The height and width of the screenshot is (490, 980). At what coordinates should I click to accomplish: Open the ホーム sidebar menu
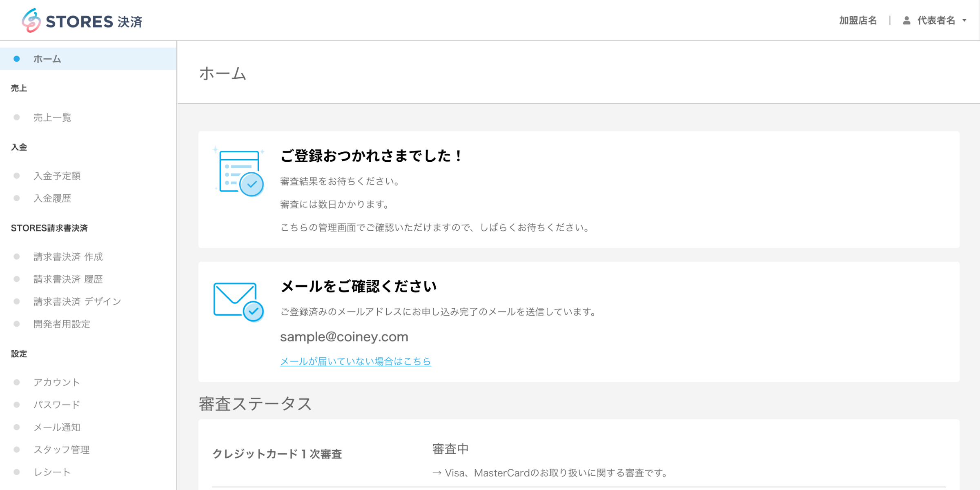click(88, 59)
